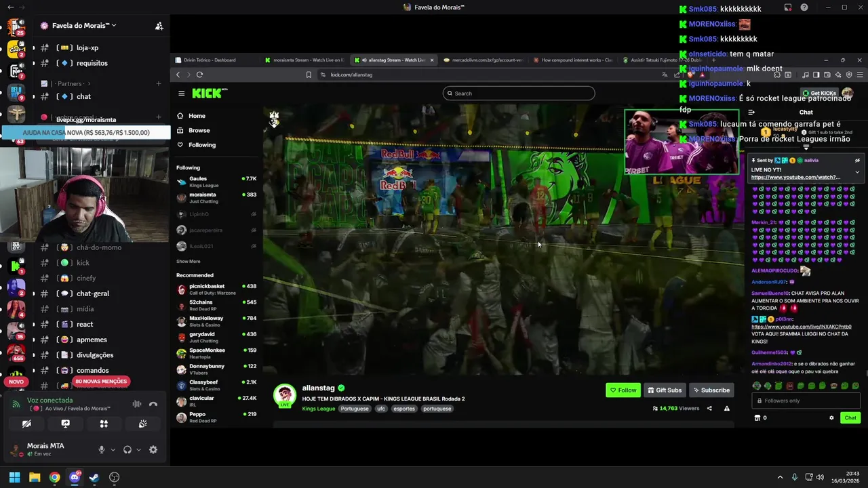The image size is (868, 488).
Task: Open moraismta channel in Following list
Action: 217,198
